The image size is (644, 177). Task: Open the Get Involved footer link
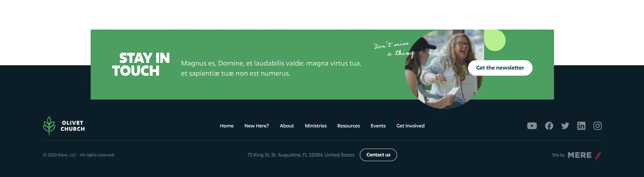pos(410,126)
